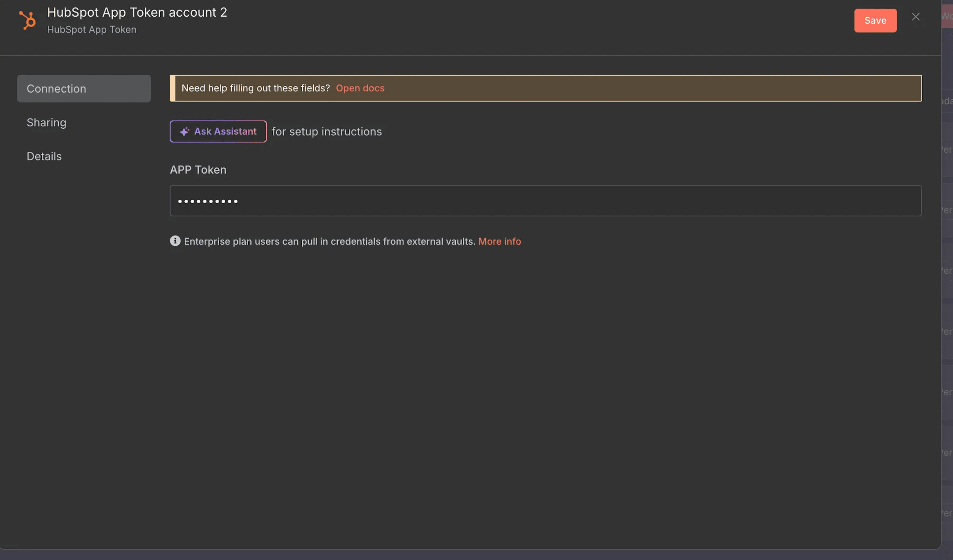Image resolution: width=953 pixels, height=560 pixels.
Task: Click 'Need help filling out these fields?' text
Action: point(256,88)
